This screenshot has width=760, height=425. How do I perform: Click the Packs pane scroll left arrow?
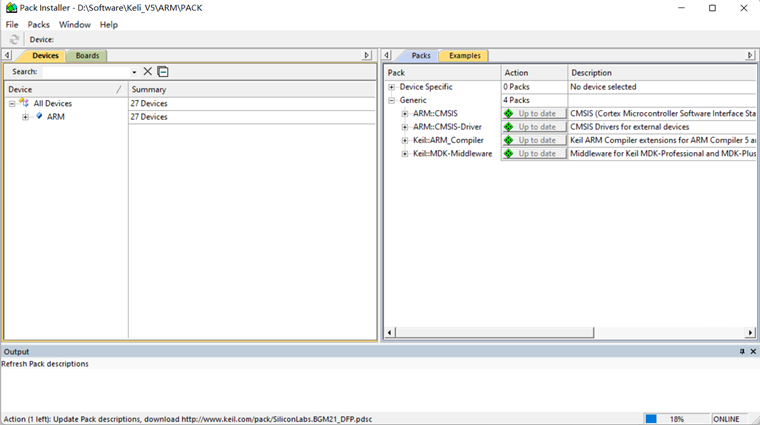390,332
